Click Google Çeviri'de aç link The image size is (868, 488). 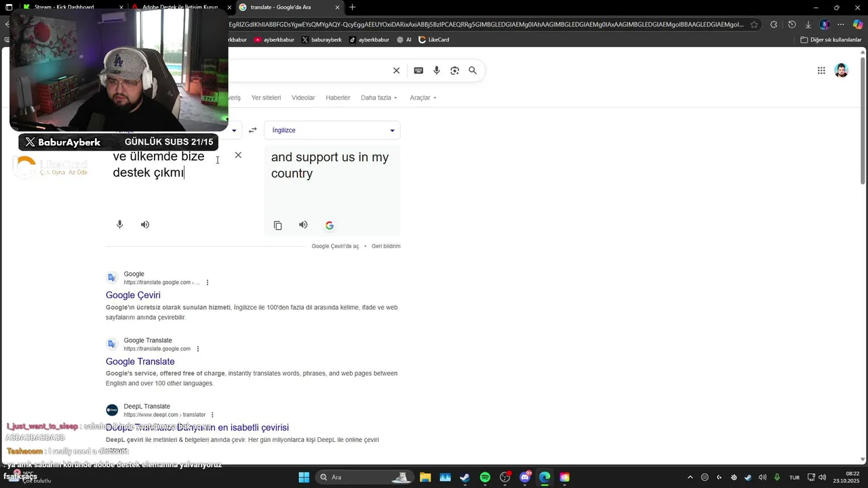click(x=335, y=246)
